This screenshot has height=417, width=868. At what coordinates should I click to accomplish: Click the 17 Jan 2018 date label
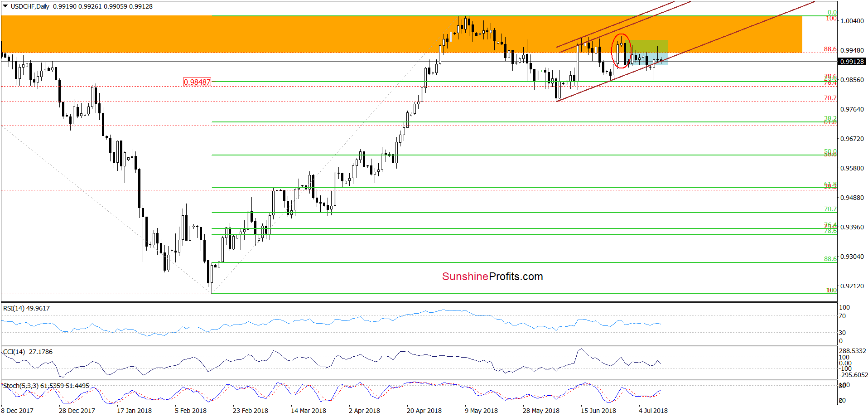[135, 411]
